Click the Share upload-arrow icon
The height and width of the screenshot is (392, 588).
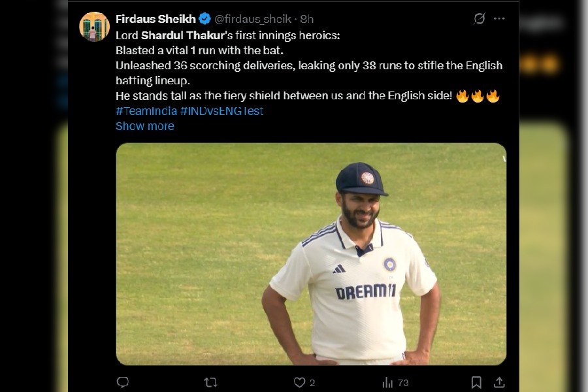[499, 382]
